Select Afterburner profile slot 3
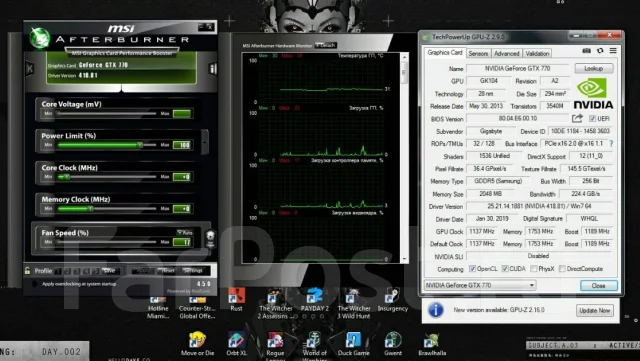Screen dimensions: 640x361 (77, 271)
